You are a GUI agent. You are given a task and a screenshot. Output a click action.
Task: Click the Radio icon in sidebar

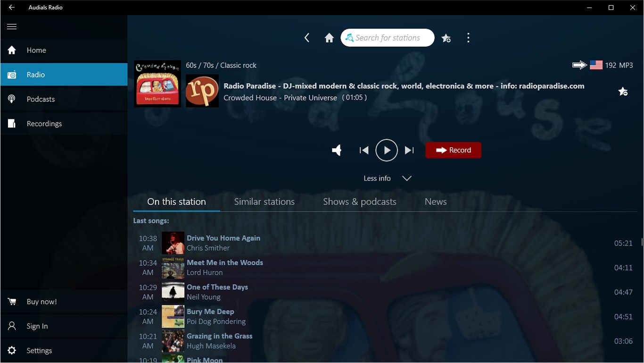coord(12,75)
